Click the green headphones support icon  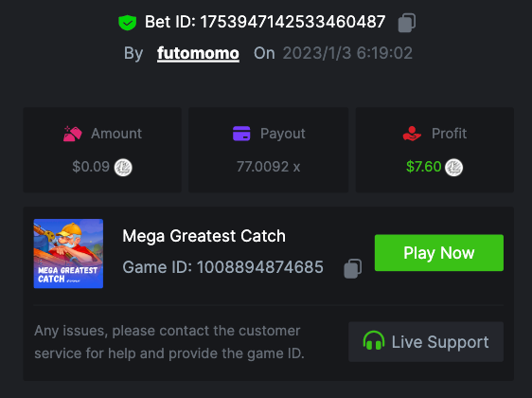click(x=374, y=340)
